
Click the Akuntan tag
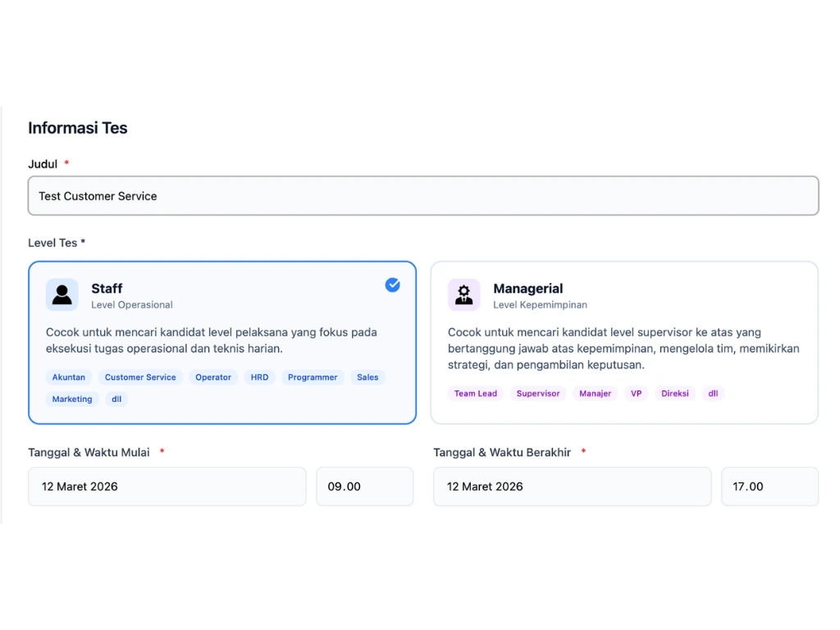pyautogui.click(x=69, y=377)
